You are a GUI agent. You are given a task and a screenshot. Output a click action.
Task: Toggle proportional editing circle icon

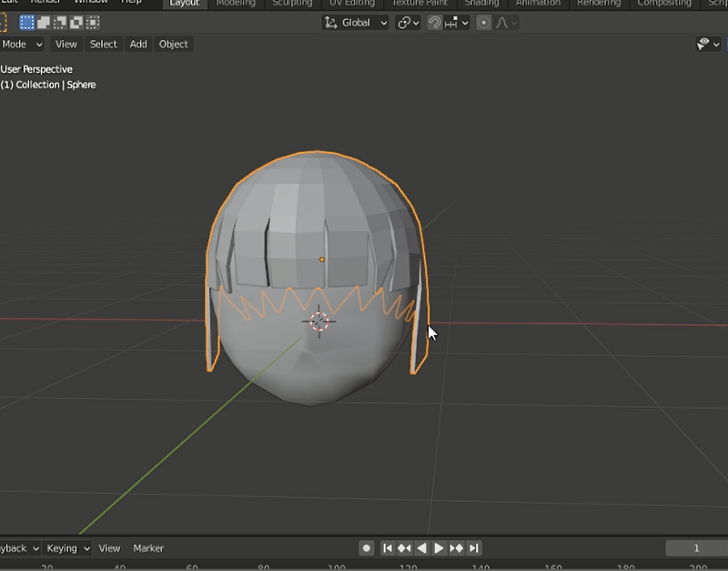(x=484, y=23)
